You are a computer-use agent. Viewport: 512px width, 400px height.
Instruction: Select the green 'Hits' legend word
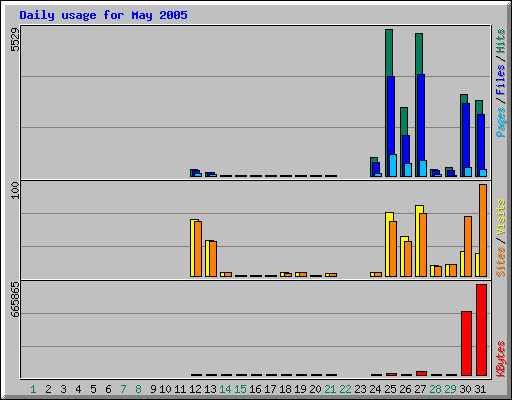point(501,41)
